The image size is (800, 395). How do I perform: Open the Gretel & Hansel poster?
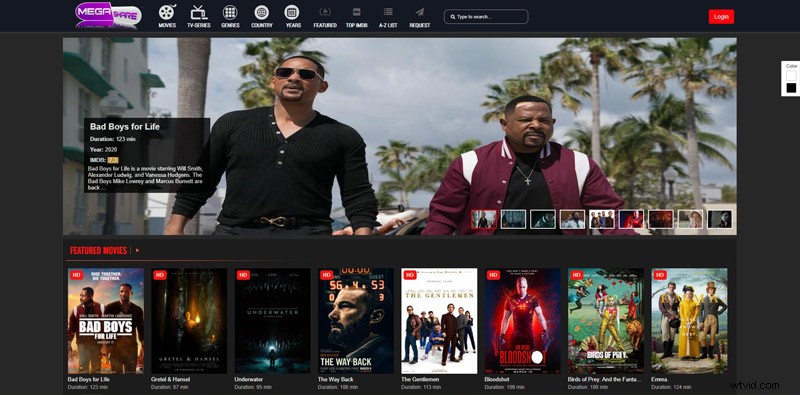189,321
